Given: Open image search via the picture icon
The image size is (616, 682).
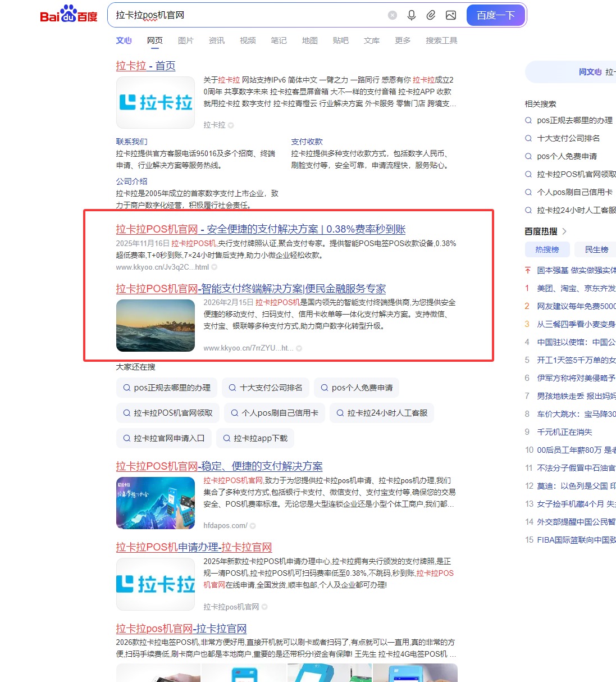Looking at the screenshot, I should [450, 15].
